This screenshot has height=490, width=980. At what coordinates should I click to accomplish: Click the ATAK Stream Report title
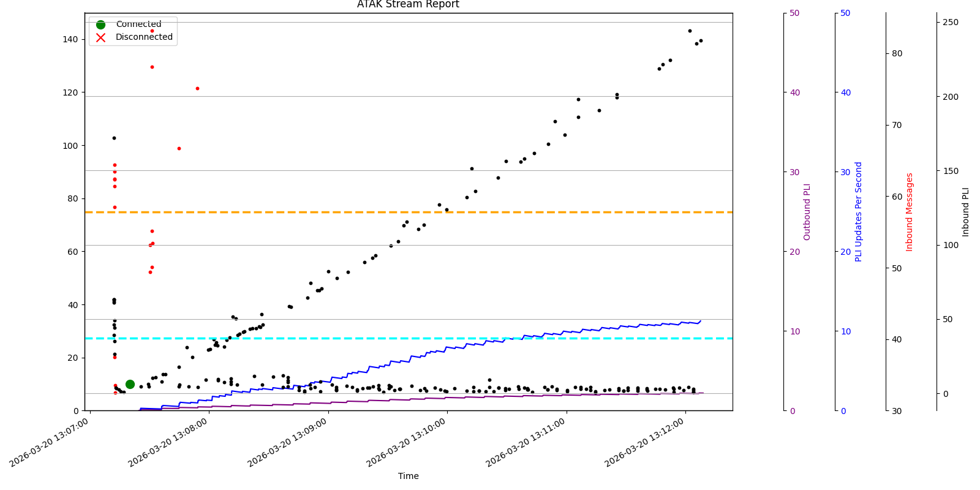click(x=408, y=5)
